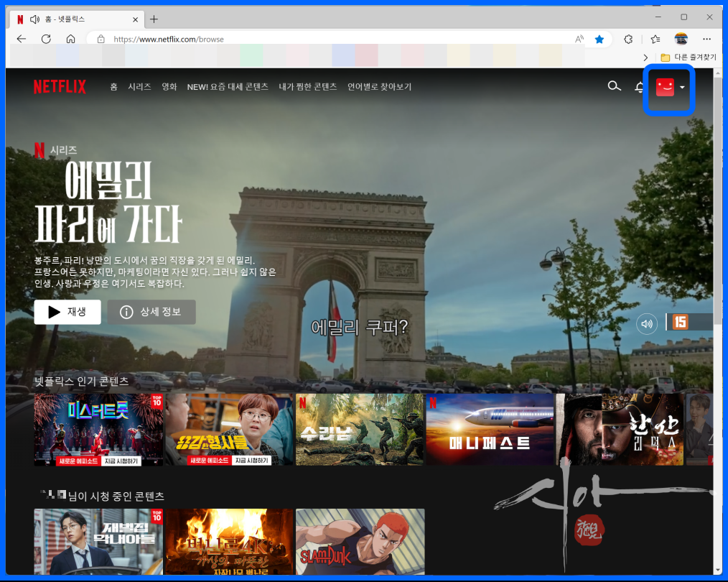The image size is (728, 582).
Task: Open 상세 정보 for featured series
Action: [151, 312]
